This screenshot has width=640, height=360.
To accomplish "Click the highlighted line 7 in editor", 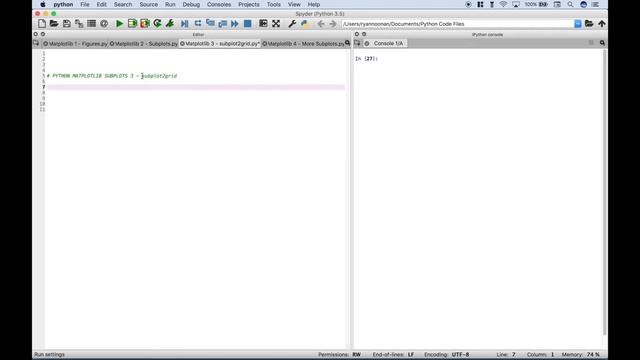I will (x=195, y=87).
